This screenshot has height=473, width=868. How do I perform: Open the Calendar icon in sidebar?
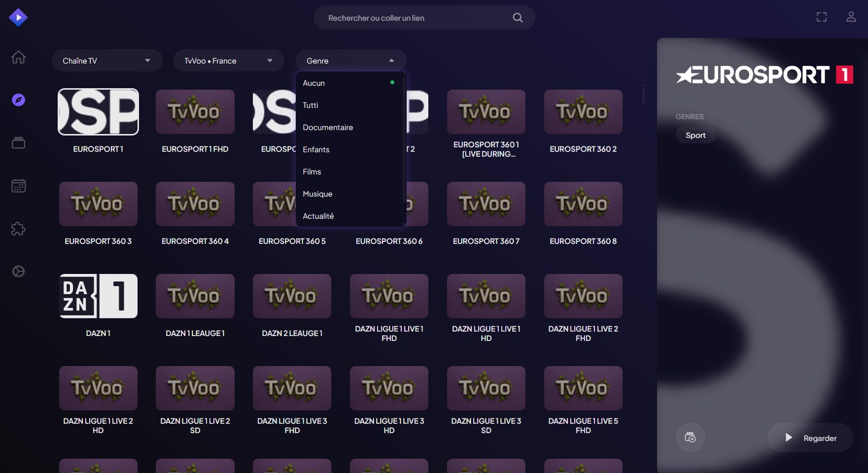click(18, 186)
